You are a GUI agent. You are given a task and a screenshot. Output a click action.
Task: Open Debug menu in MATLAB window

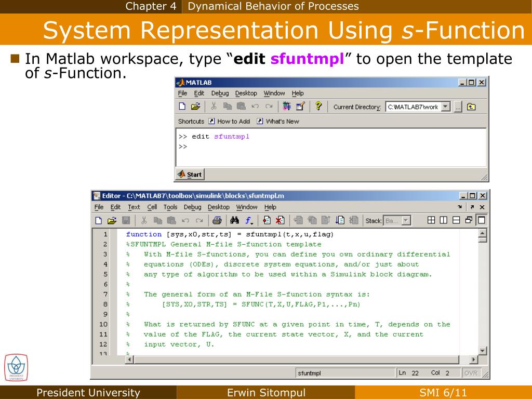tap(220, 94)
